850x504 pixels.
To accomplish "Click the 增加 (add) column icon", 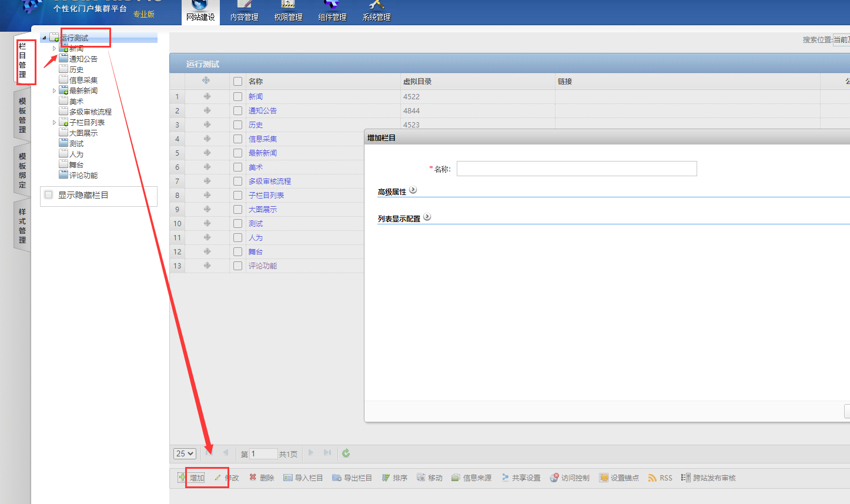I will (182, 478).
